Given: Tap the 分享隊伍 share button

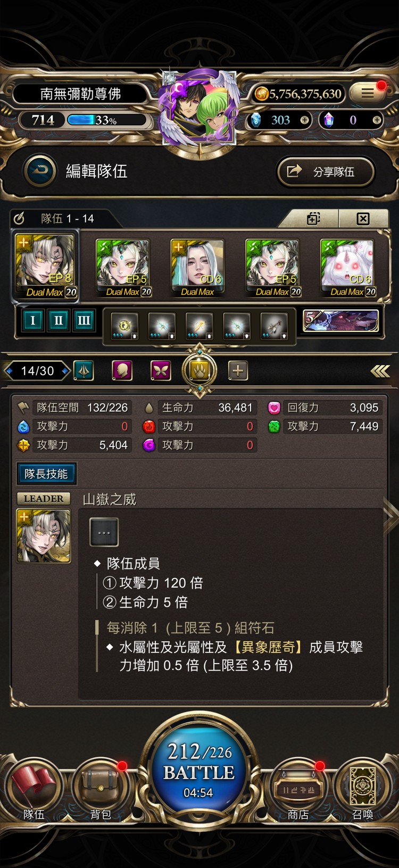Looking at the screenshot, I should pyautogui.click(x=326, y=171).
